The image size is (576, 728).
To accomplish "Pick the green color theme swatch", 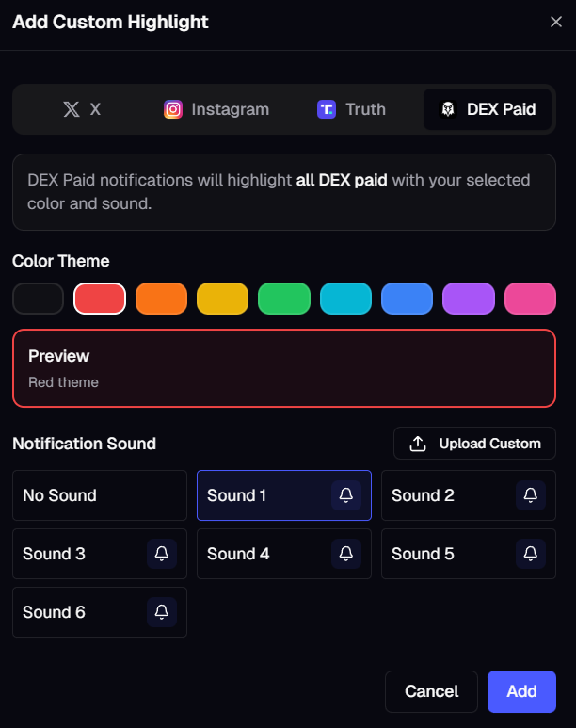I will coord(284,299).
